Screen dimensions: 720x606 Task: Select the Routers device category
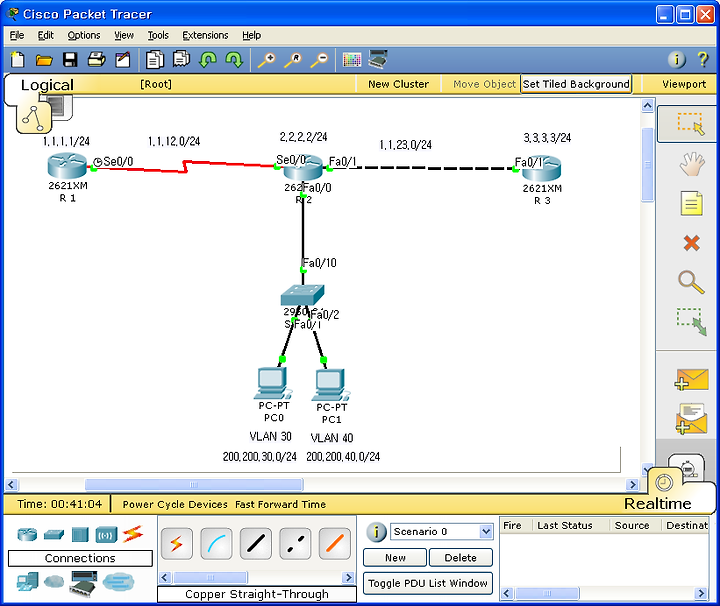(27, 534)
